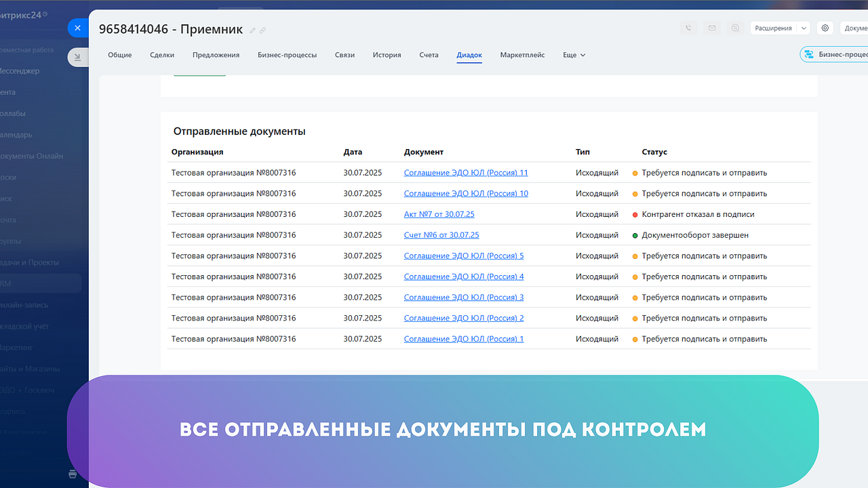Open the Счет №6 от 30.07.25 link

(x=441, y=235)
